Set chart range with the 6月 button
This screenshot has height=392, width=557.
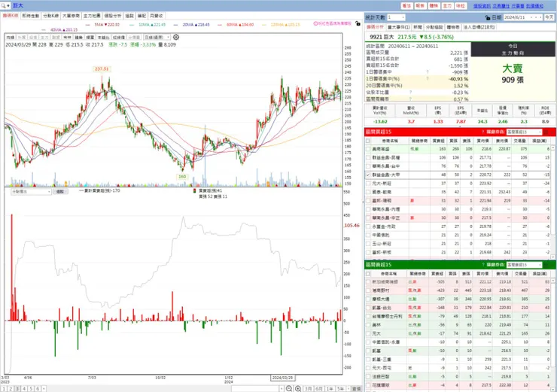click(318, 389)
